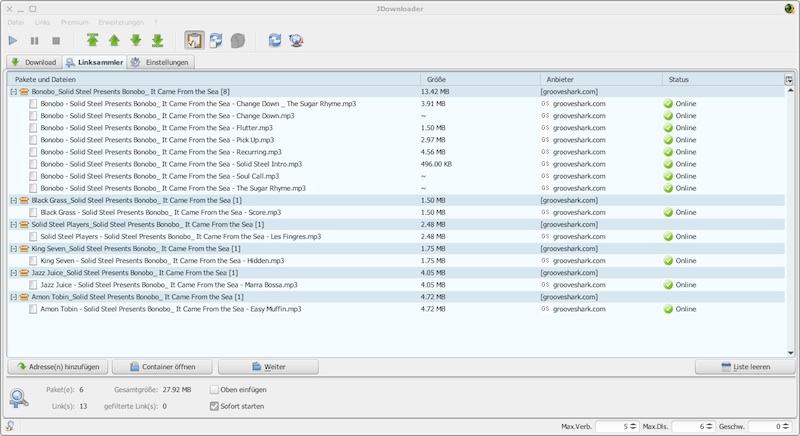The height and width of the screenshot is (436, 800).
Task: Click the globe reconnect icon in toolbar
Action: (296, 40)
